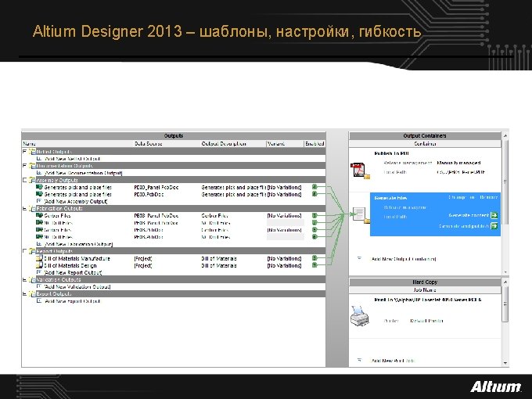Click Bill of Materials Design row icon
This screenshot has width=532, height=399.
(x=39, y=265)
